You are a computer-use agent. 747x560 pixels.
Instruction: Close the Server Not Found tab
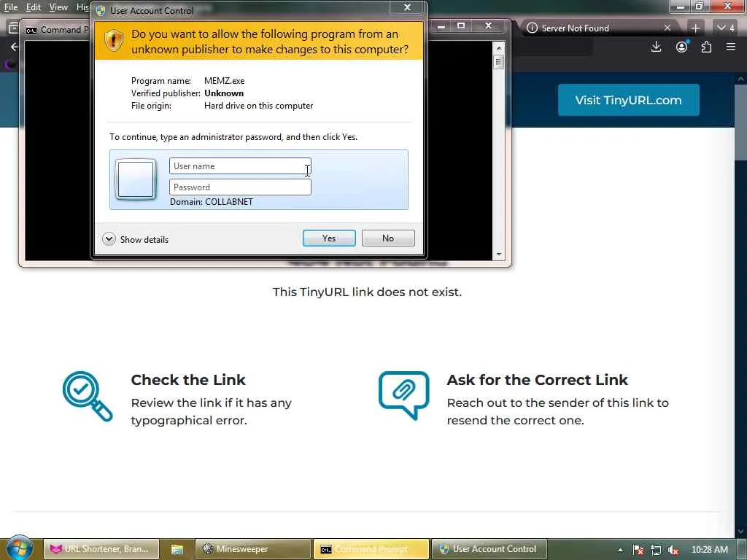(x=667, y=28)
